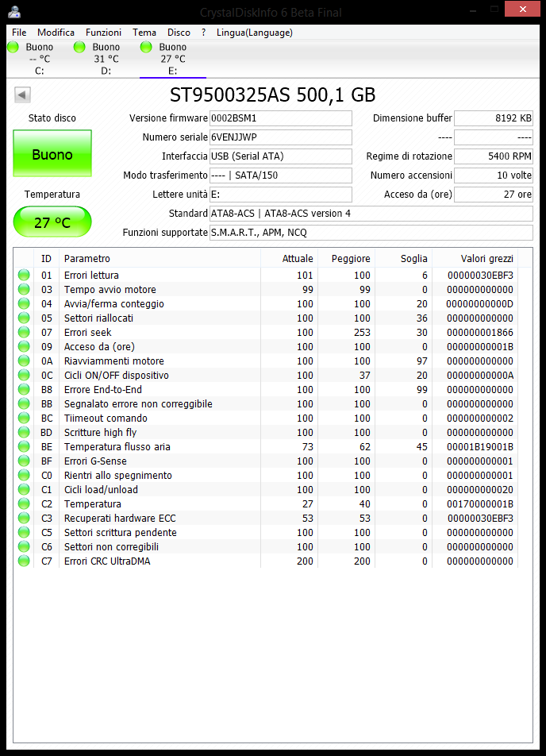Click the 27 °C temperature button
The image size is (546, 756).
(x=52, y=222)
